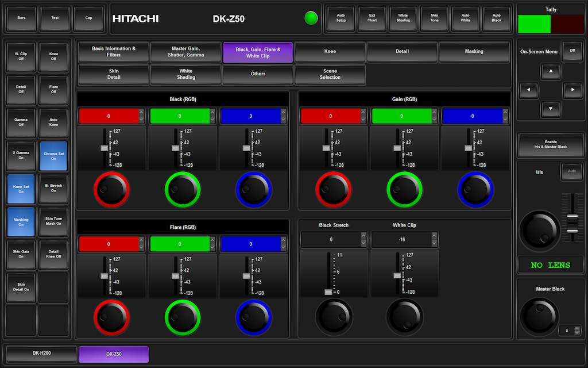
Task: Select the DK-H200 camera tab
Action: 41,354
